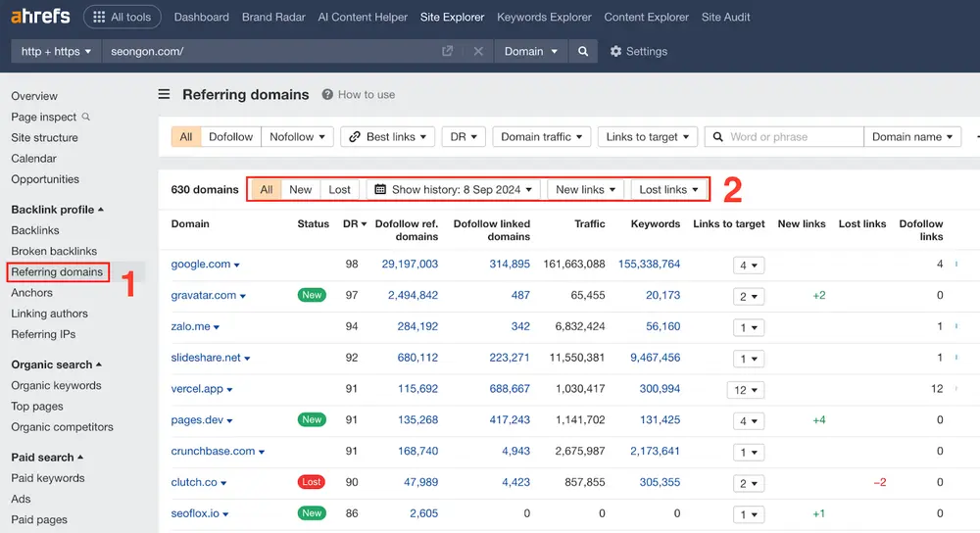Screen dimensions: 980x533
Task: Open Backlinks in the sidebar
Action: (35, 230)
